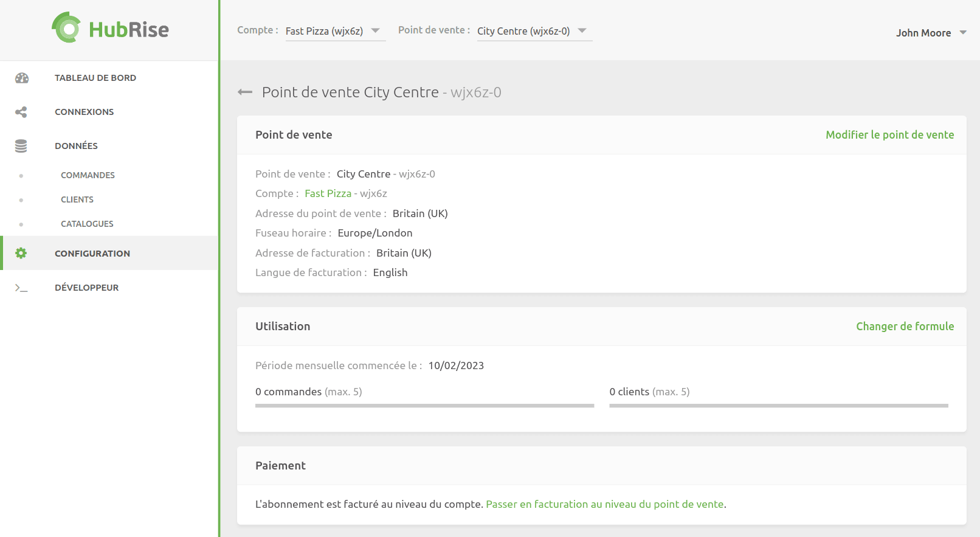Image resolution: width=980 pixels, height=537 pixels.
Task: Click the Connexions share icon
Action: click(21, 112)
